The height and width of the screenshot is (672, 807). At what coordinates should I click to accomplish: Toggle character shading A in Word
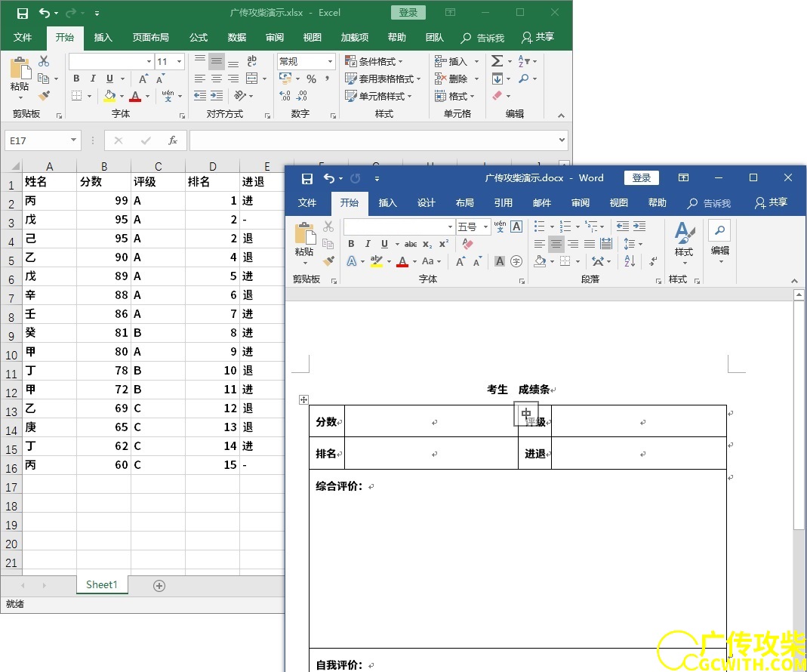click(499, 261)
